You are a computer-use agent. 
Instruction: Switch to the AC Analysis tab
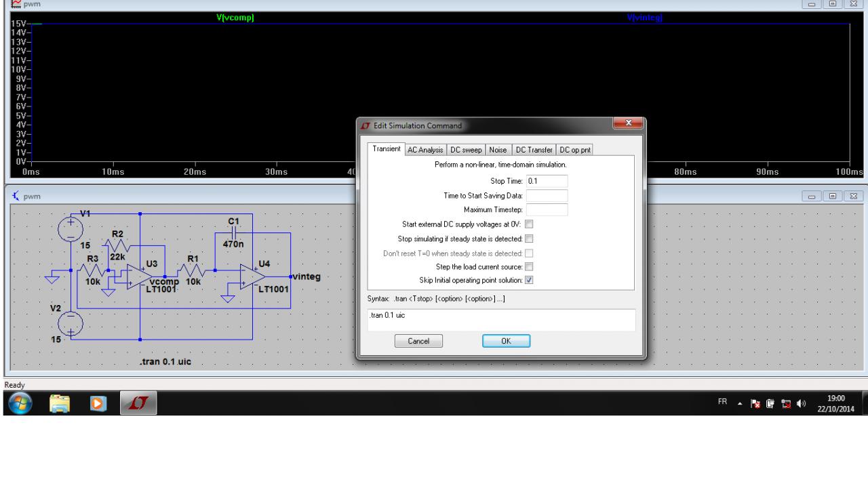425,150
